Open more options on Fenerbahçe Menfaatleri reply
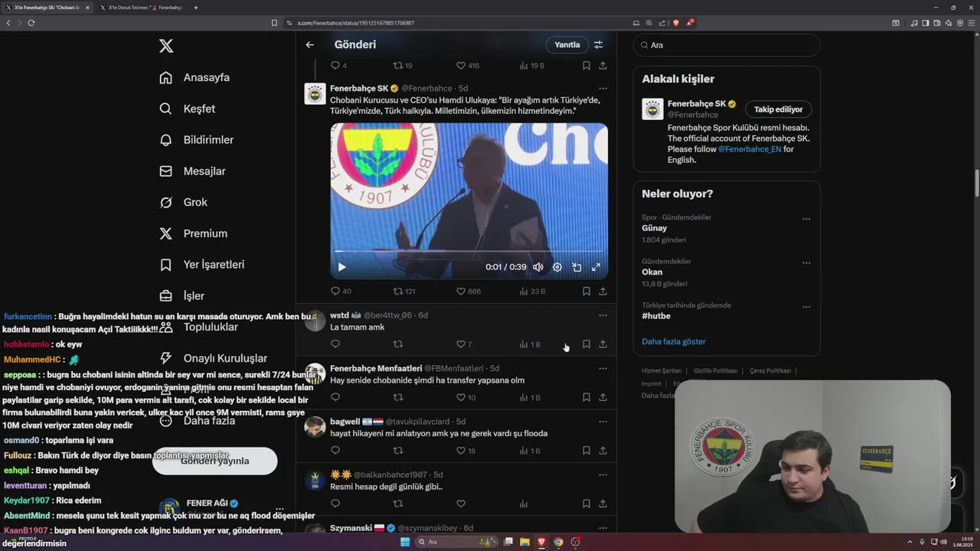 point(603,368)
